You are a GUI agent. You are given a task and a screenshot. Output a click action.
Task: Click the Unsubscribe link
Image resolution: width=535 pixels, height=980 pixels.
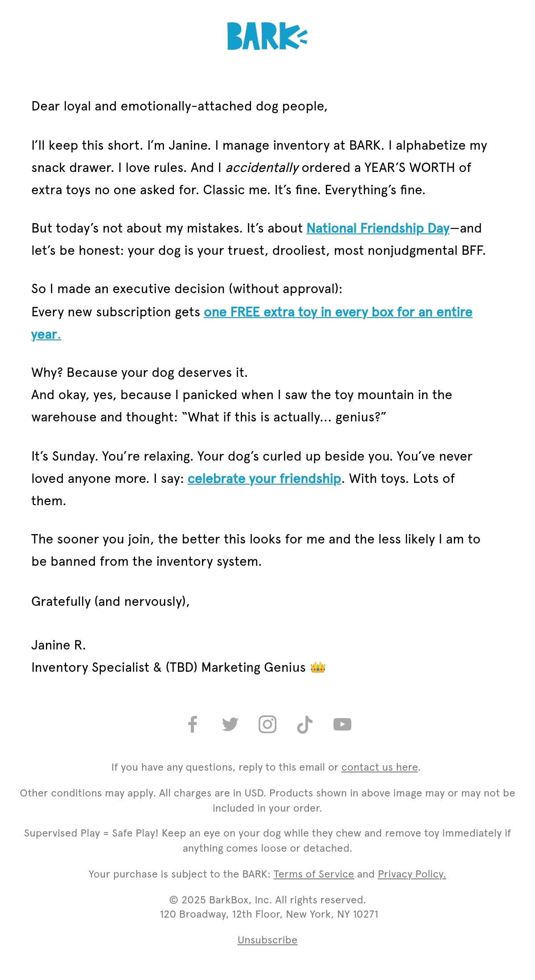pyautogui.click(x=267, y=940)
